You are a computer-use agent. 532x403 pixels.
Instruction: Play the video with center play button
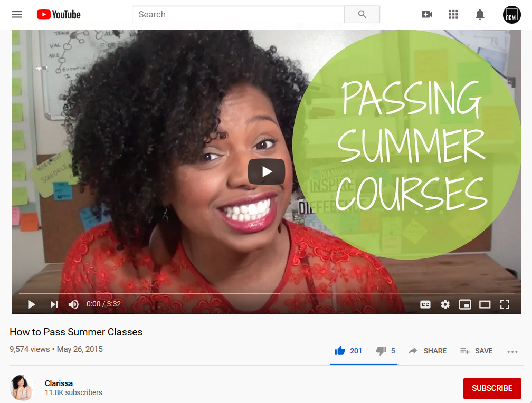tap(267, 171)
